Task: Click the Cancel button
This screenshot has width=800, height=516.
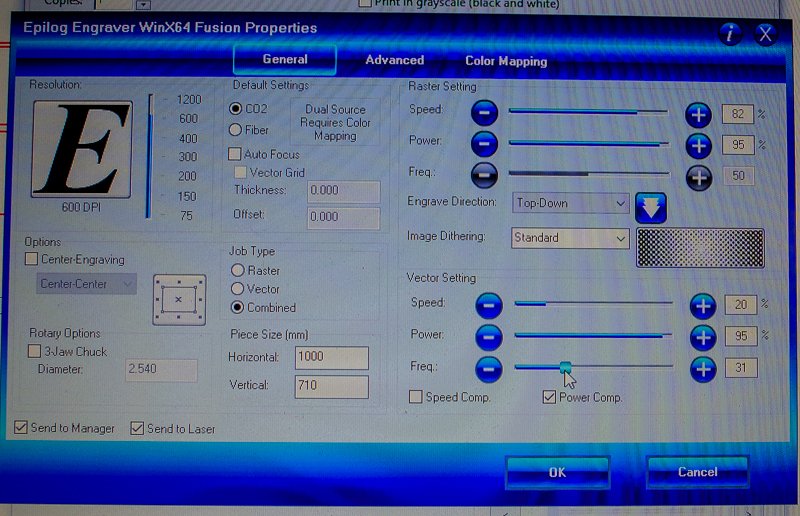Action: (697, 472)
